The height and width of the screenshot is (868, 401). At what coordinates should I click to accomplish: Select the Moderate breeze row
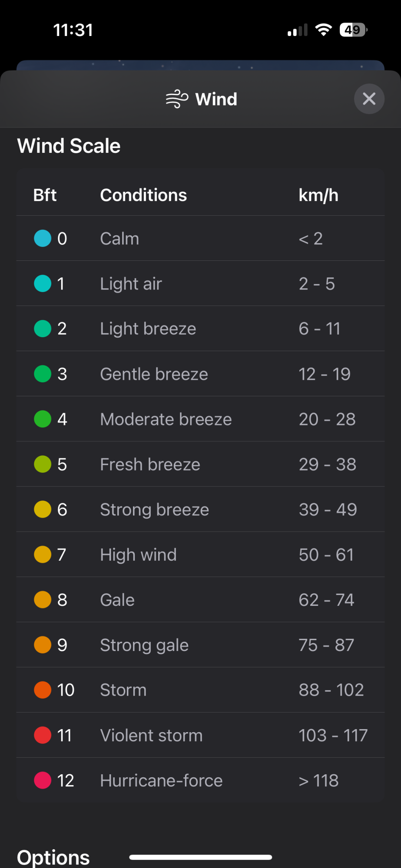[200, 419]
